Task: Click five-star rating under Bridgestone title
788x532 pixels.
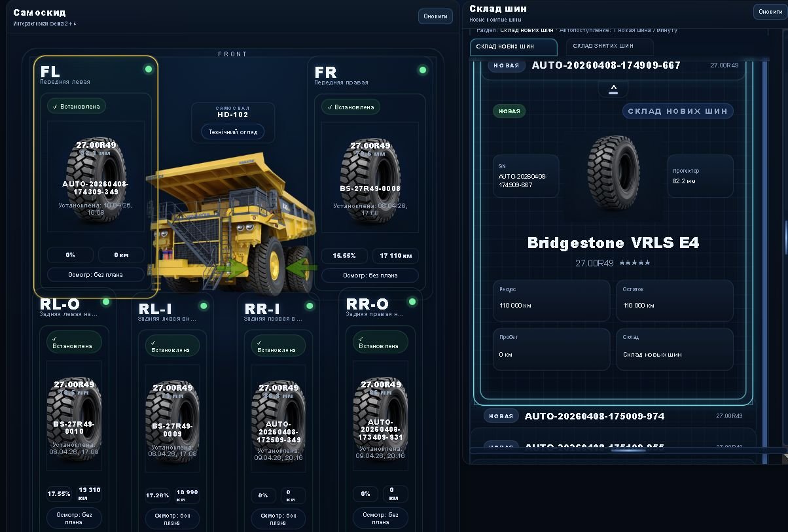Action: (635, 263)
